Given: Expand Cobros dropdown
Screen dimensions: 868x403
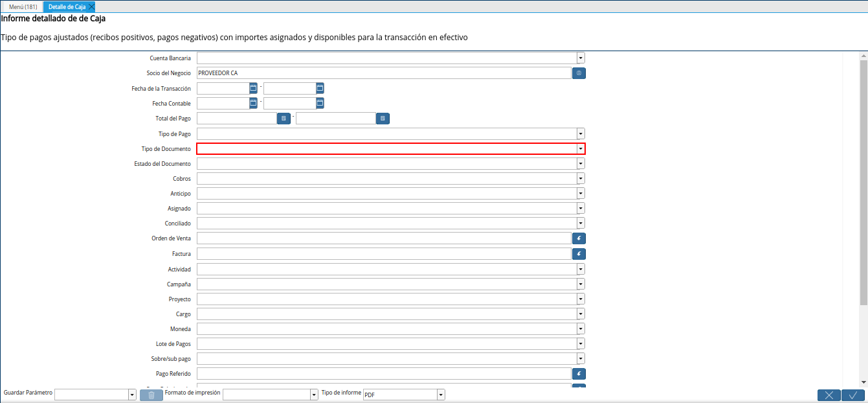Looking at the screenshot, I should pos(581,178).
